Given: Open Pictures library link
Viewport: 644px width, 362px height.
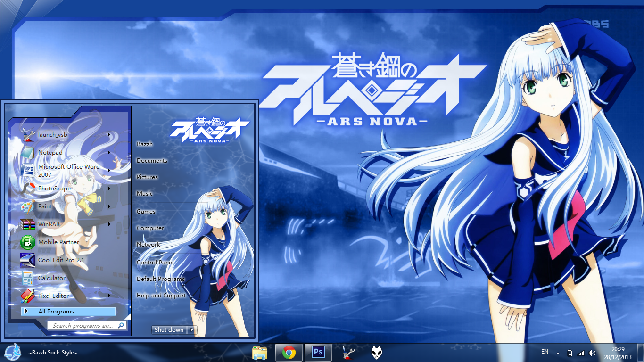Looking at the screenshot, I should (147, 177).
